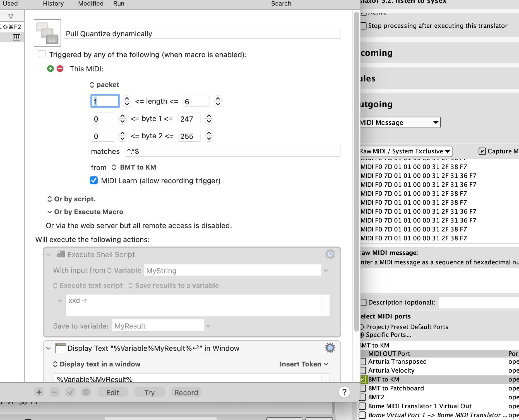
Task: Uncheck MIDI Learn allow recording trigger
Action: coord(94,180)
